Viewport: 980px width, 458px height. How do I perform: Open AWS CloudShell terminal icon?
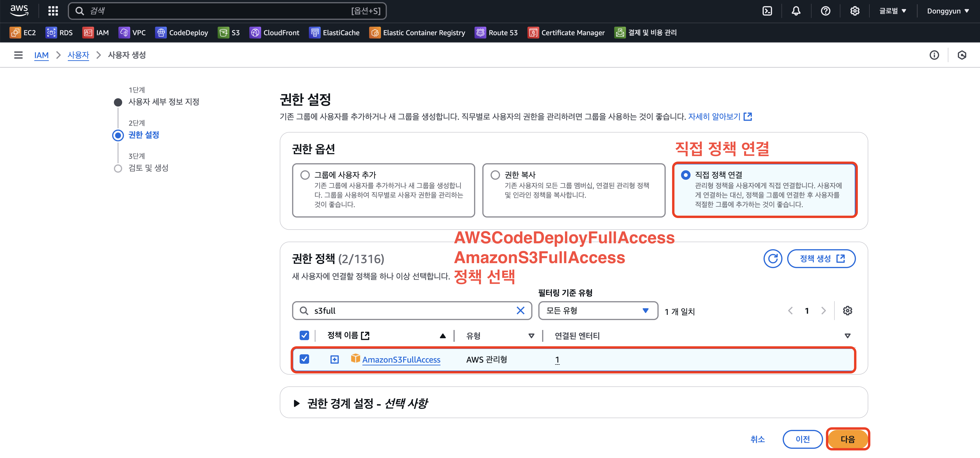767,11
